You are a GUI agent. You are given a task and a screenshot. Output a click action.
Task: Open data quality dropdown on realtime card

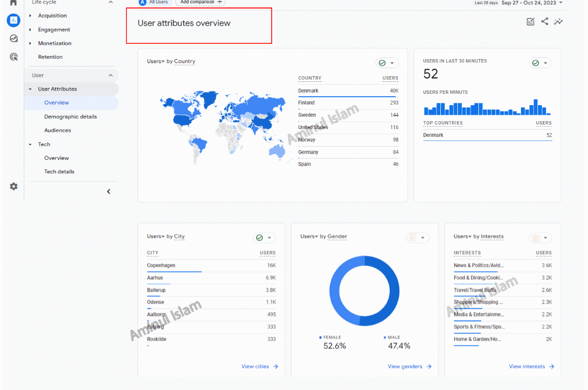click(540, 63)
